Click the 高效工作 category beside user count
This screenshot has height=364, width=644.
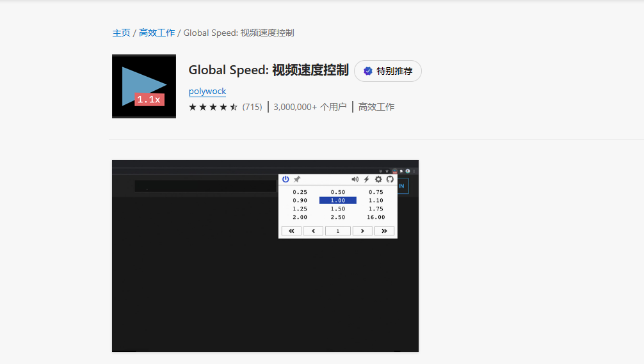pyautogui.click(x=376, y=107)
